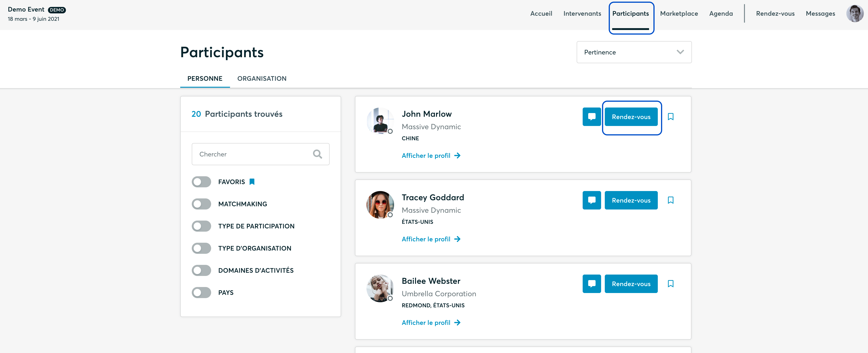Select the Participants nav item
This screenshot has width=868, height=353.
pos(630,13)
